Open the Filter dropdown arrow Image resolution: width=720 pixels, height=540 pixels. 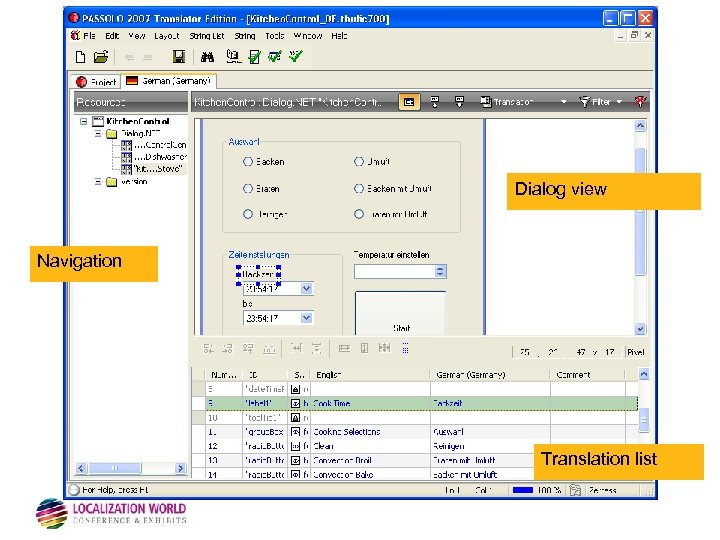click(x=619, y=102)
